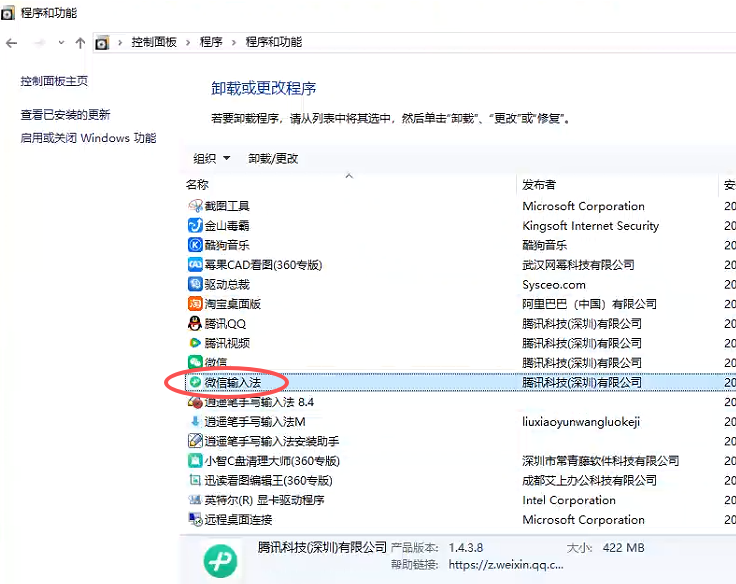
Task: Click the 迅读看图编辑王 program icon
Action: 195,480
